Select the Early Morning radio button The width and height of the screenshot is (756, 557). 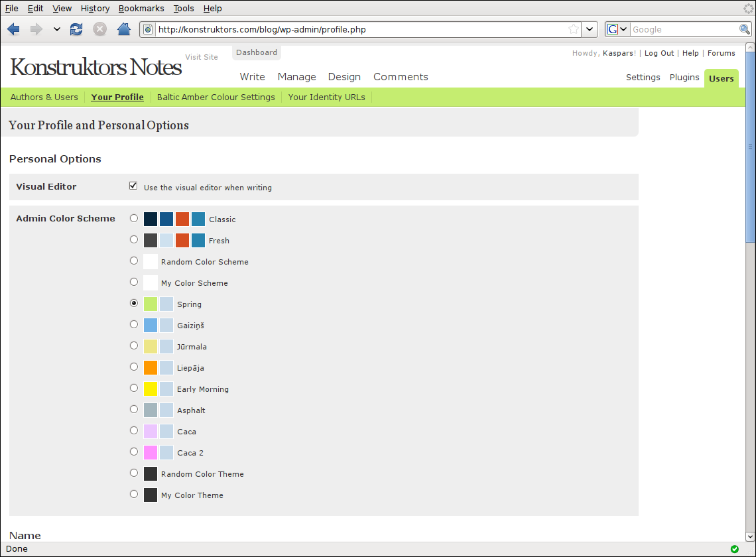tap(134, 388)
